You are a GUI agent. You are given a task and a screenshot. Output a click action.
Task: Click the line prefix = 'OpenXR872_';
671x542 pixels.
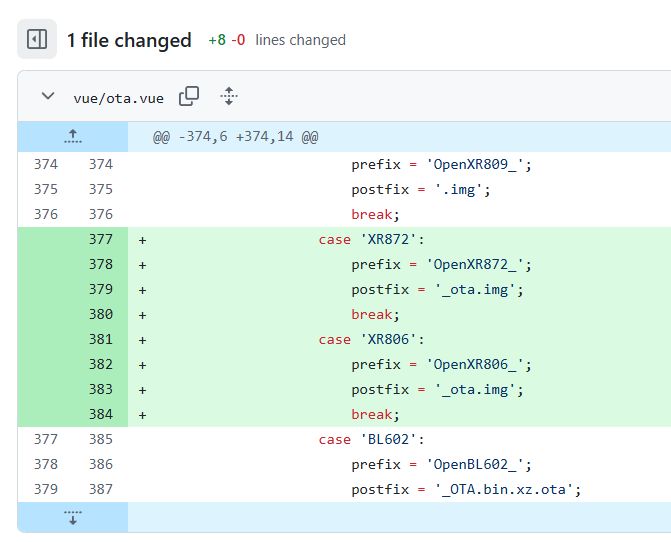442,264
